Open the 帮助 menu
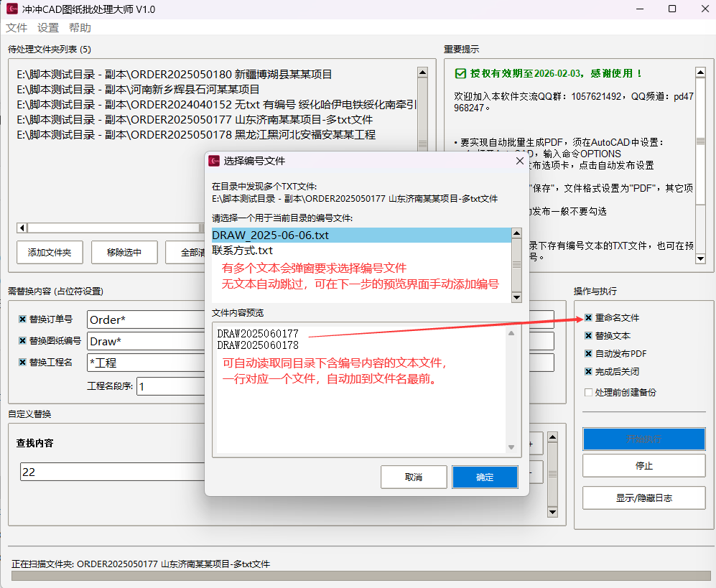716x588 pixels. (80, 27)
